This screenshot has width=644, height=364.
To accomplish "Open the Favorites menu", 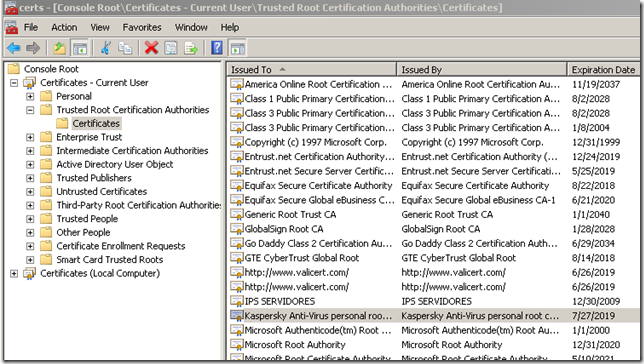I will tap(142, 27).
